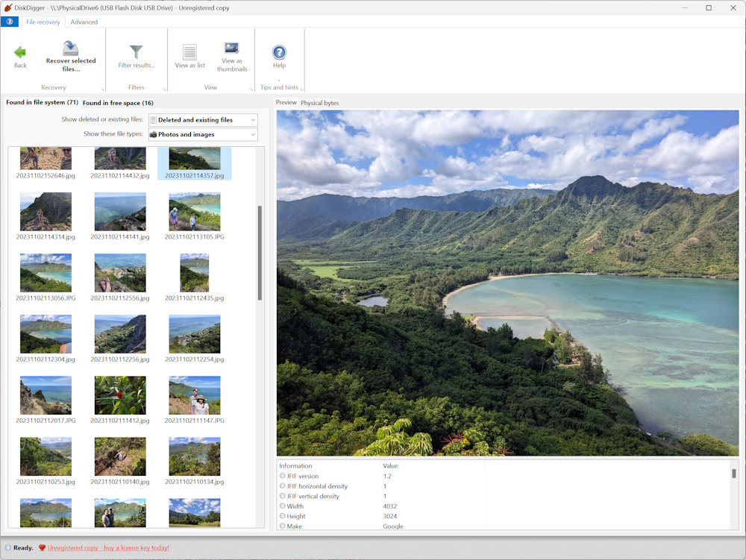Open Filter results funnel icon
This screenshot has height=560, width=746.
(136, 51)
